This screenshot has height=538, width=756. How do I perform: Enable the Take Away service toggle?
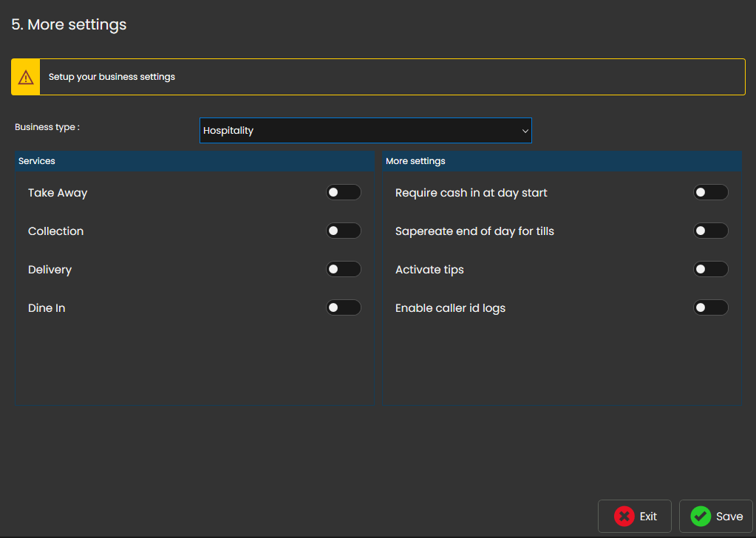344,193
